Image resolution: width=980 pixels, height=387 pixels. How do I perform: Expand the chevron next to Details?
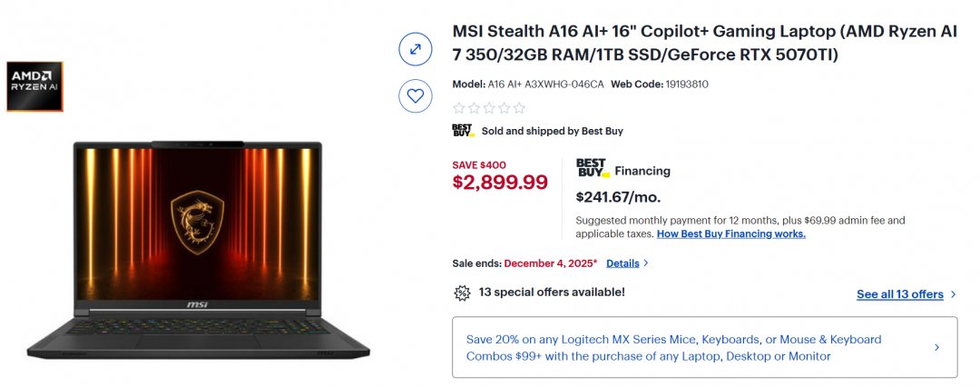coord(646,263)
